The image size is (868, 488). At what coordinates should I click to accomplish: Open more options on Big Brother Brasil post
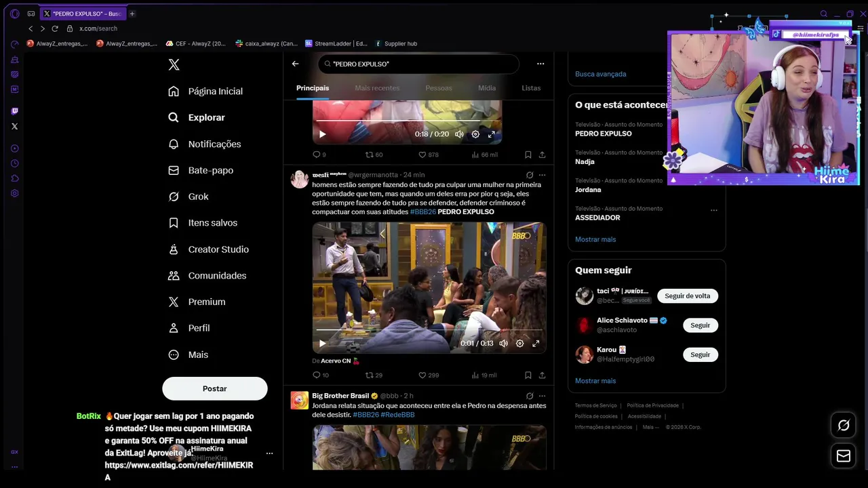click(x=542, y=396)
